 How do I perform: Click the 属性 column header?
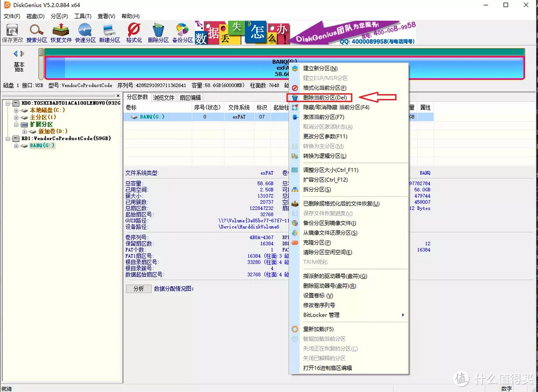425,108
